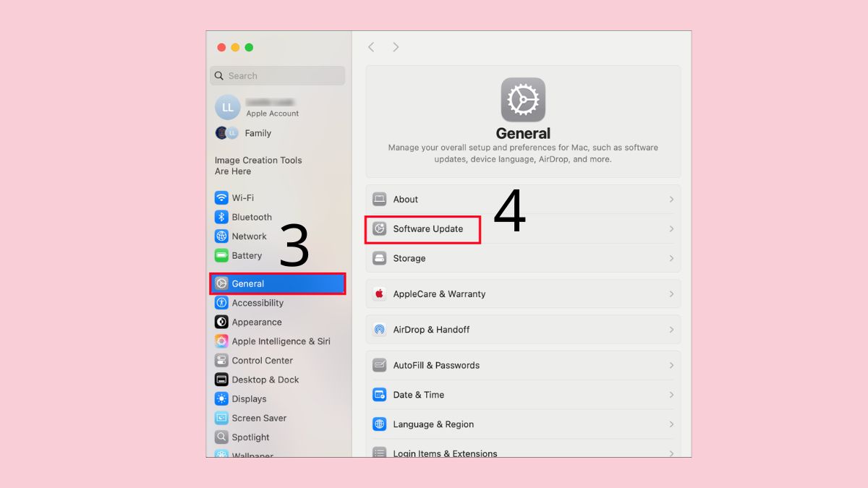The image size is (868, 488).
Task: Click the AutoFill & Passwords chevron
Action: [x=671, y=365]
